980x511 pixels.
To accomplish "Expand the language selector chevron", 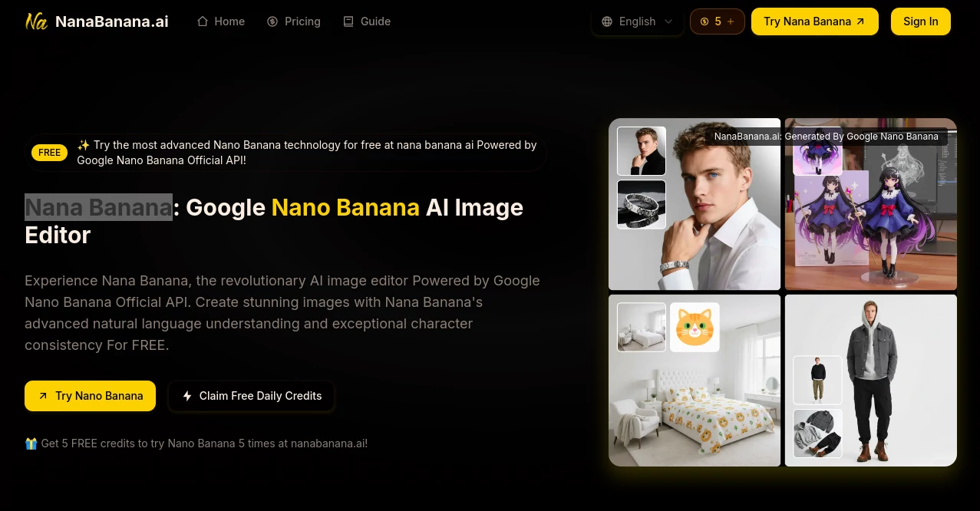I will pyautogui.click(x=668, y=21).
